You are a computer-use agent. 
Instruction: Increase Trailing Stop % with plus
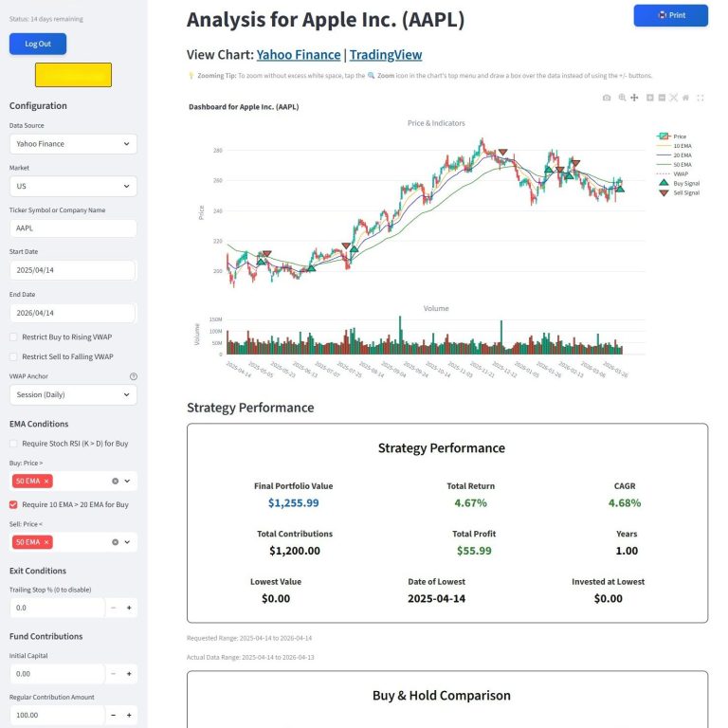pos(129,607)
